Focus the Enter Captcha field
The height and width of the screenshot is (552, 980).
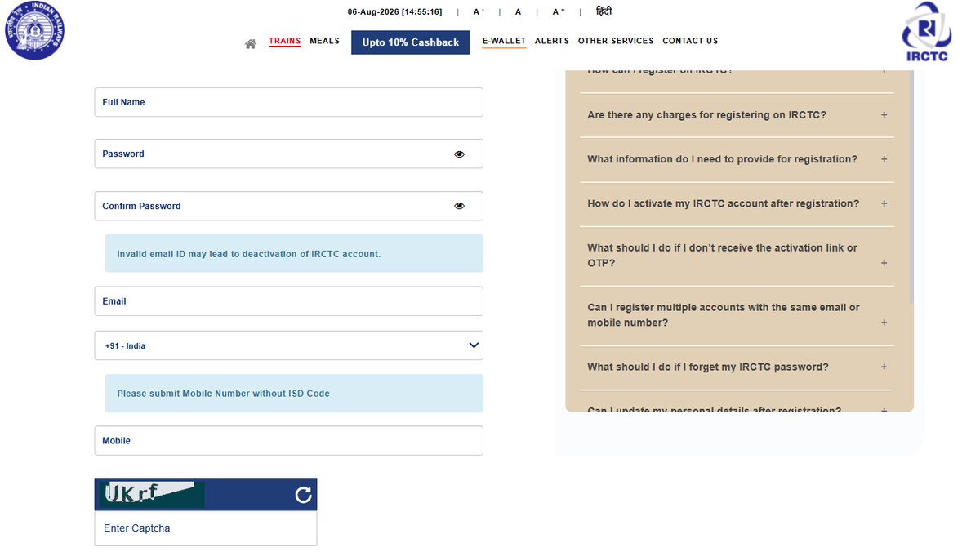(206, 528)
